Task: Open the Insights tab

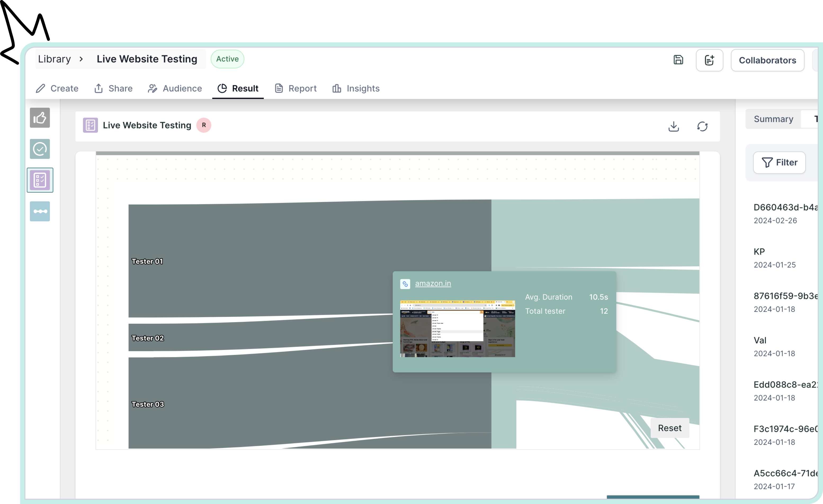Action: click(x=356, y=88)
